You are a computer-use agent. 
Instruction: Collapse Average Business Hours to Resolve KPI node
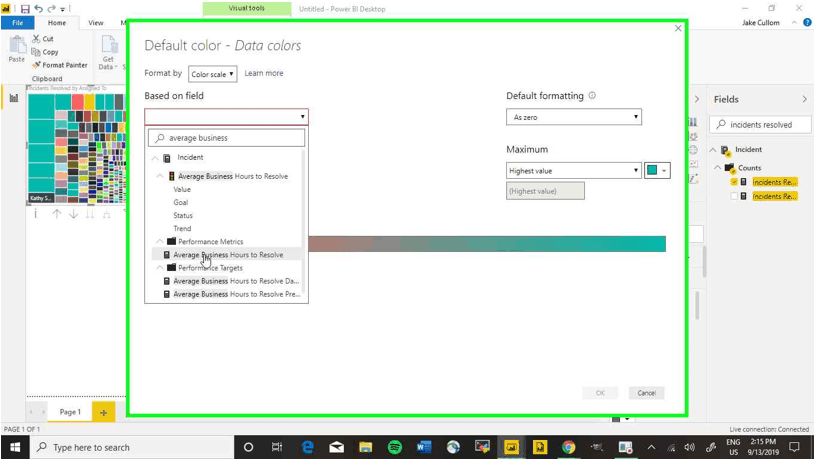point(160,176)
